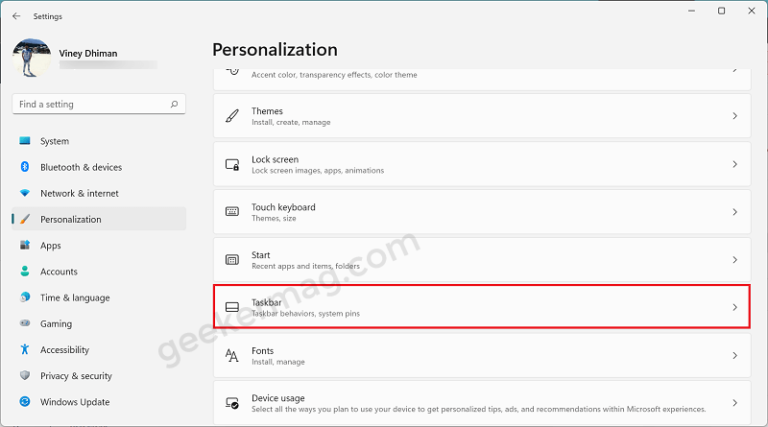768x427 pixels.
Task: Click the Find a setting search box
Action: (x=88, y=104)
